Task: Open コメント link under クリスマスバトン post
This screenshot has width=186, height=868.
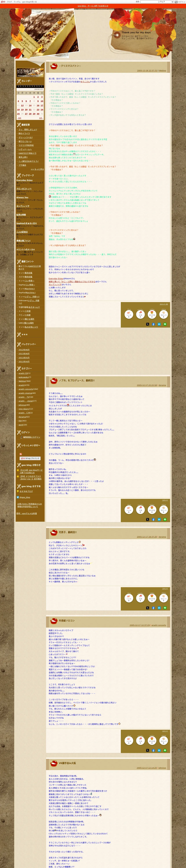Action: 164,304
